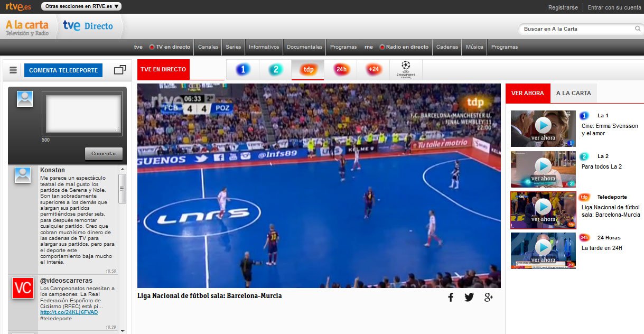Image resolution: width=644 pixels, height=334 pixels.
Task: Click the comments list scrollbar thumb
Action: 123,189
